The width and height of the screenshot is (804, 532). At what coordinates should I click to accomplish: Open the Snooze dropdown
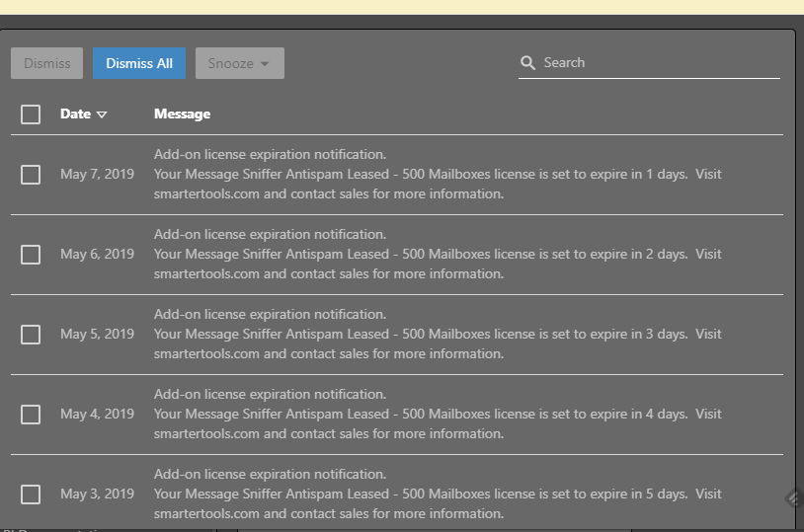[x=239, y=63]
